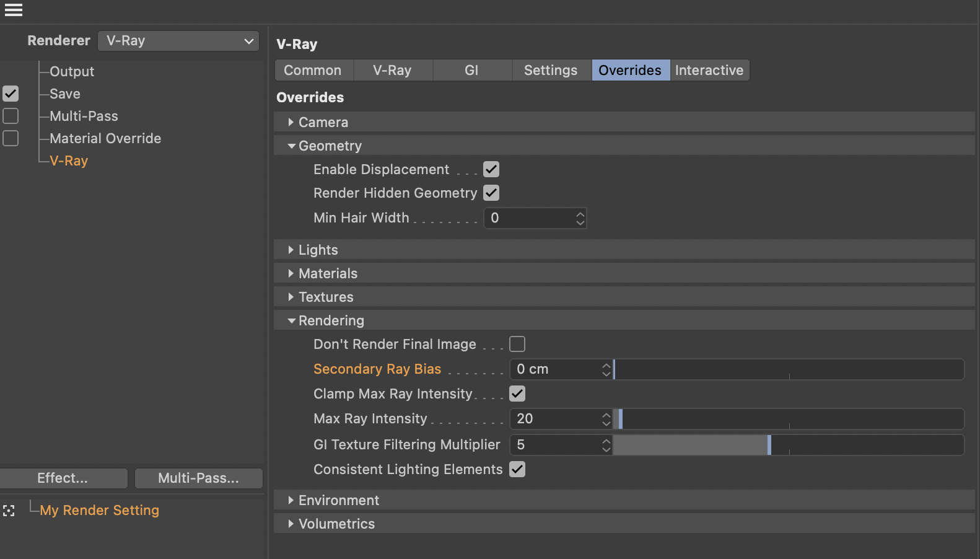
Task: Click the Max Ray Intensity stepper arrows
Action: click(606, 419)
